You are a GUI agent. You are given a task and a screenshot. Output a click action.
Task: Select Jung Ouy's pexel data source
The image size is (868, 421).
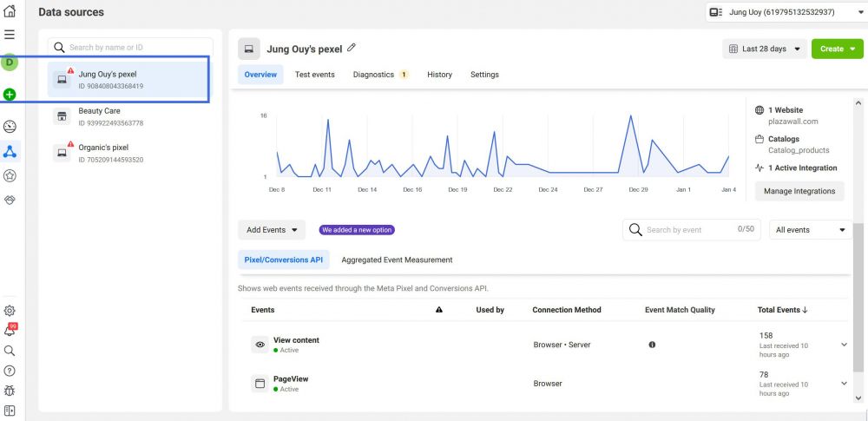tap(128, 79)
